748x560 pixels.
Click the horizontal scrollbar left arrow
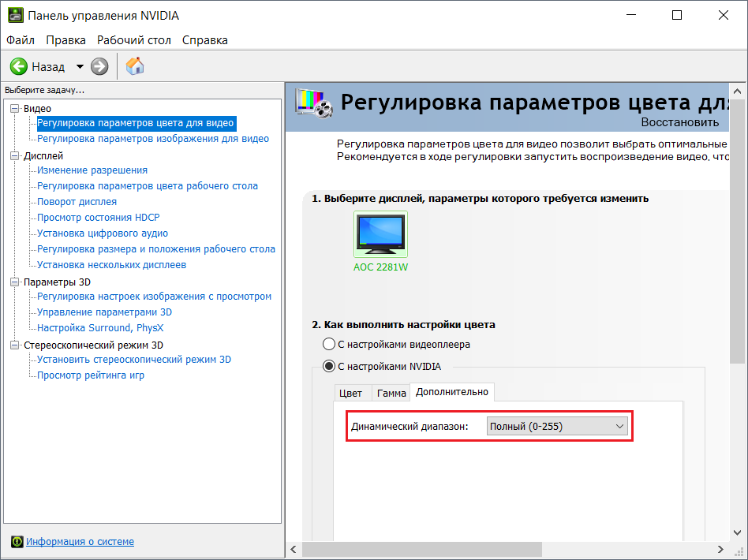pos(294,549)
